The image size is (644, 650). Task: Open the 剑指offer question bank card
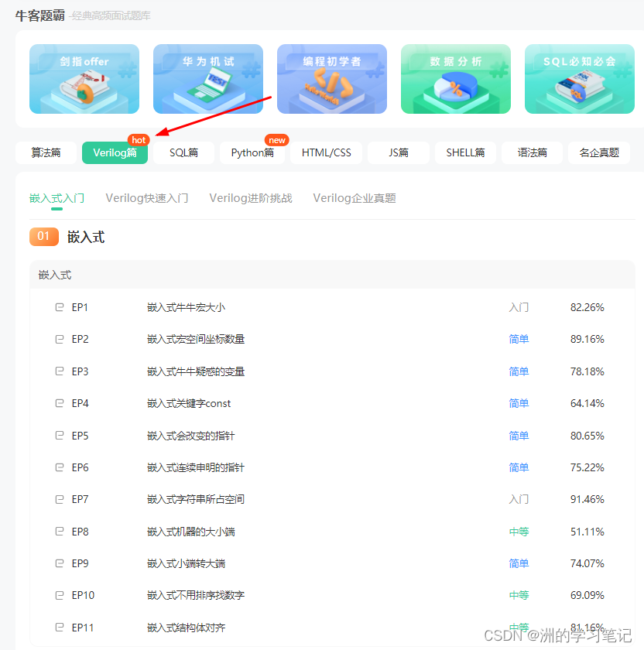[x=84, y=79]
